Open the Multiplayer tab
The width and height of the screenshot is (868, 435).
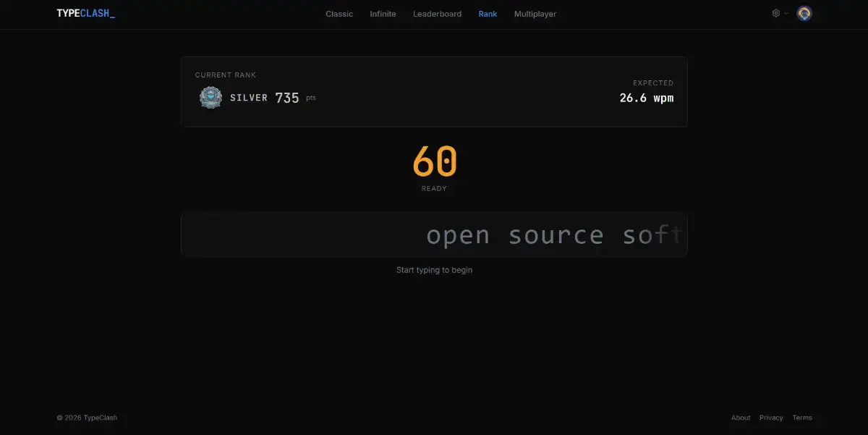pos(535,14)
